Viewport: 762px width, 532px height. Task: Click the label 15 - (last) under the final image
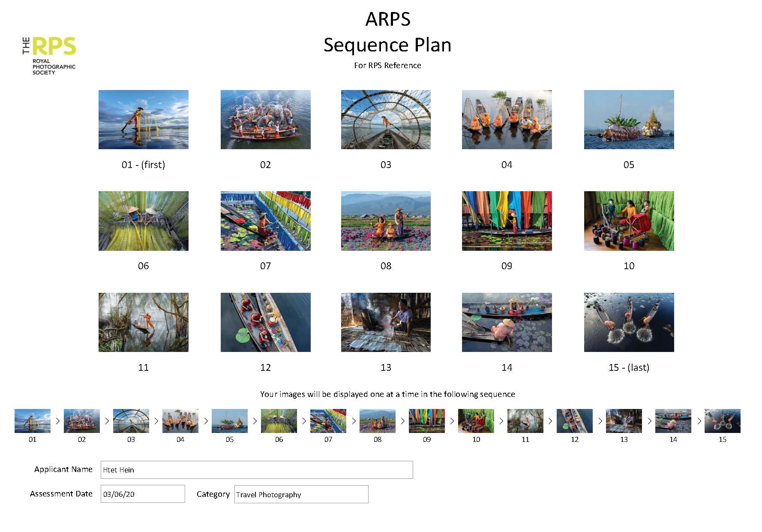tap(628, 367)
